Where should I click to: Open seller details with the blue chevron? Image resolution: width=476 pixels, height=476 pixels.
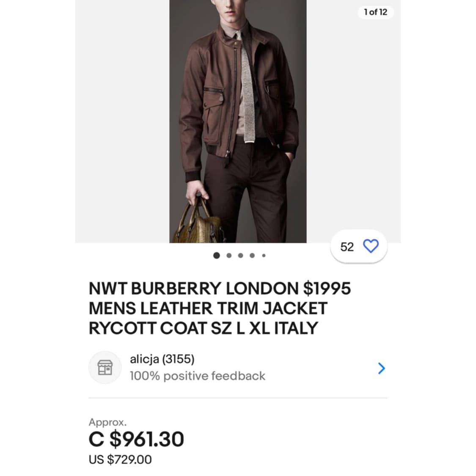[381, 369]
